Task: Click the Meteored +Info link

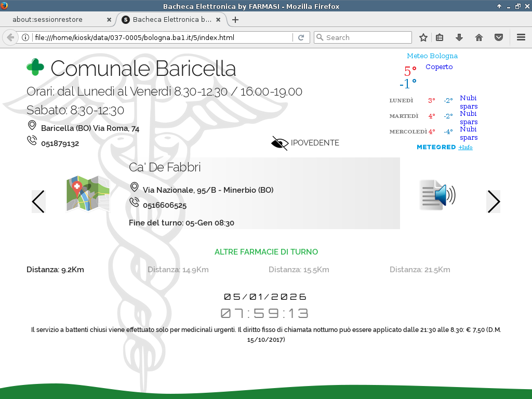Action: [x=465, y=148]
